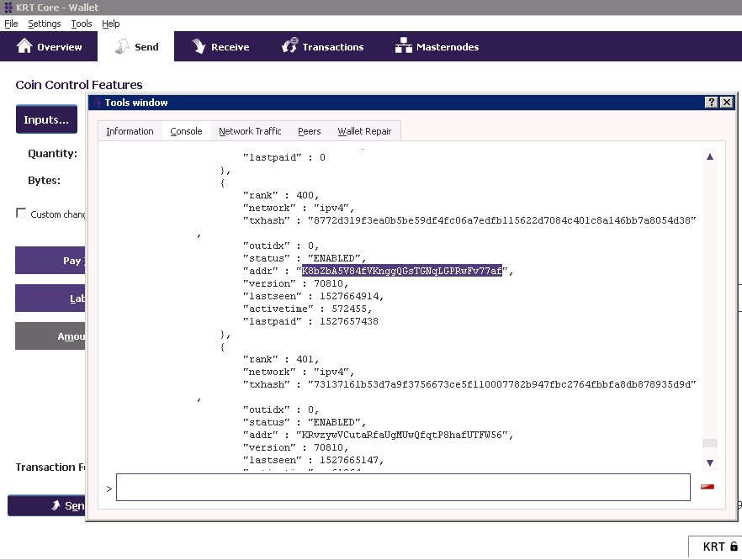742x560 pixels.
Task: Click the Quantity label
Action: 52,154
